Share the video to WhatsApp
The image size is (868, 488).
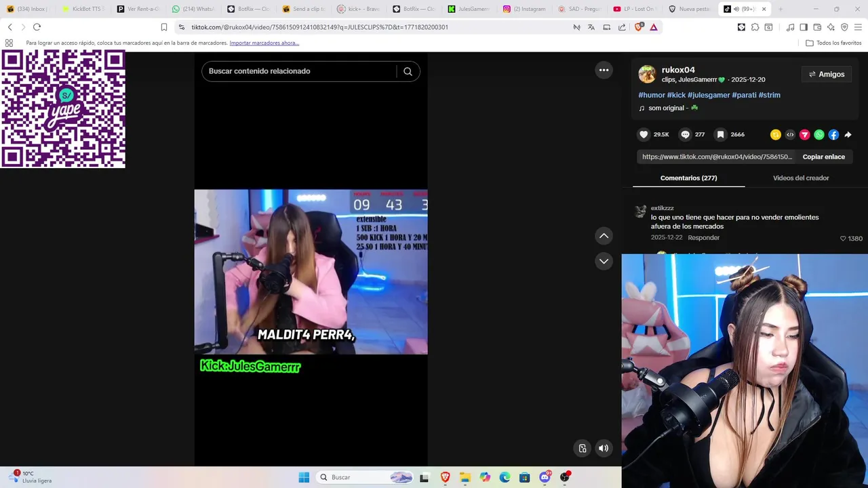point(819,135)
